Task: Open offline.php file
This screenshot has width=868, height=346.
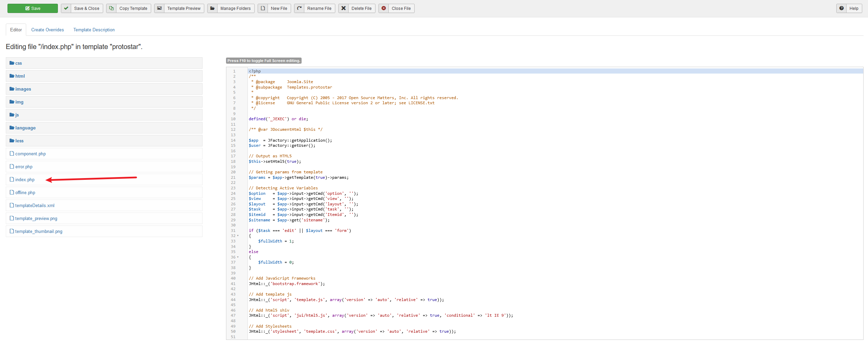Action: coord(104,192)
